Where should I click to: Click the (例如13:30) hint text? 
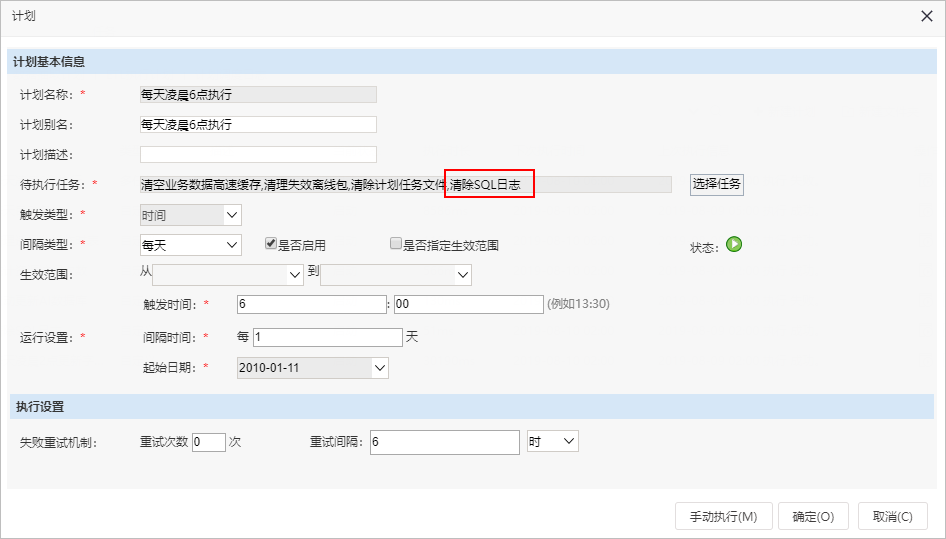click(578, 304)
